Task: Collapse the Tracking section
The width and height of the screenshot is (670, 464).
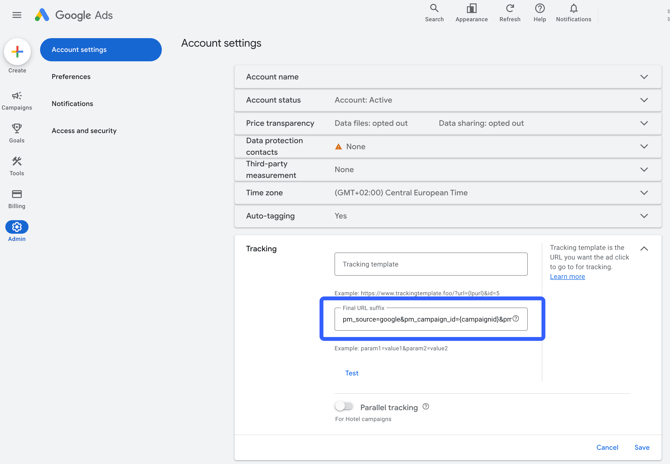Action: [644, 249]
